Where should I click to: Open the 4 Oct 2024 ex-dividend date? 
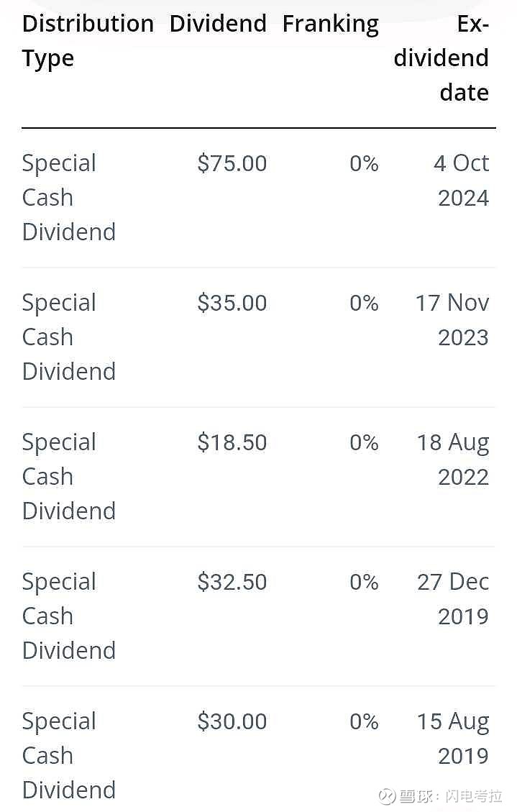(461, 181)
